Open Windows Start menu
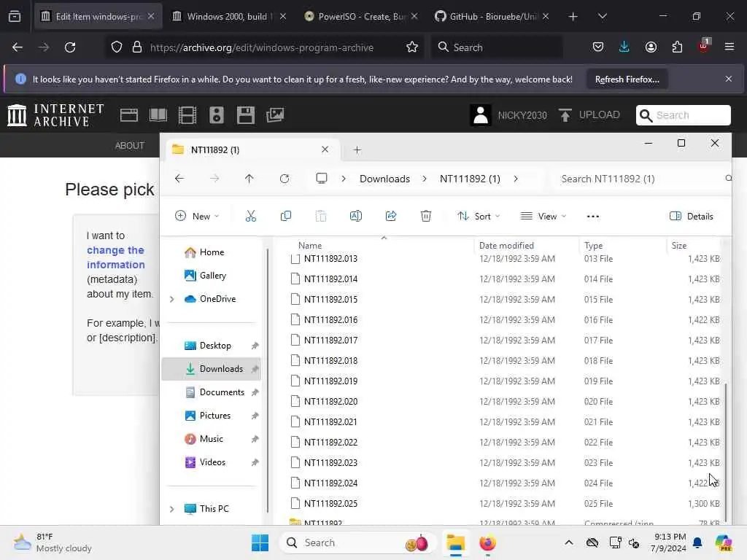This screenshot has height=560, width=747. tap(260, 542)
